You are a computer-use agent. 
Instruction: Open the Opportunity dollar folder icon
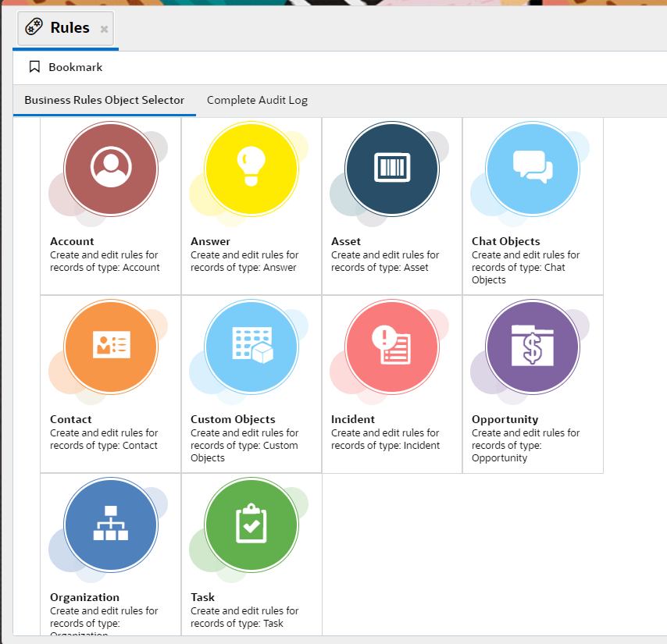click(532, 347)
